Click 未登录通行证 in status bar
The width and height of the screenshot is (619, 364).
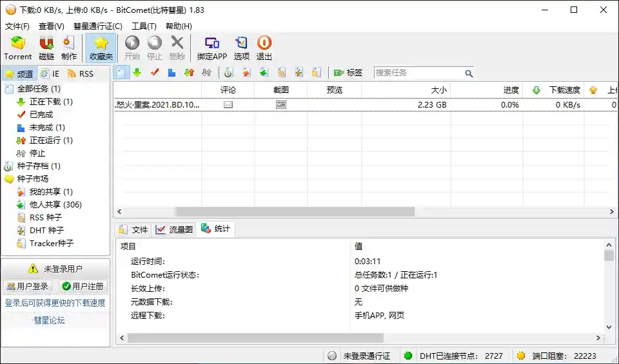click(366, 356)
